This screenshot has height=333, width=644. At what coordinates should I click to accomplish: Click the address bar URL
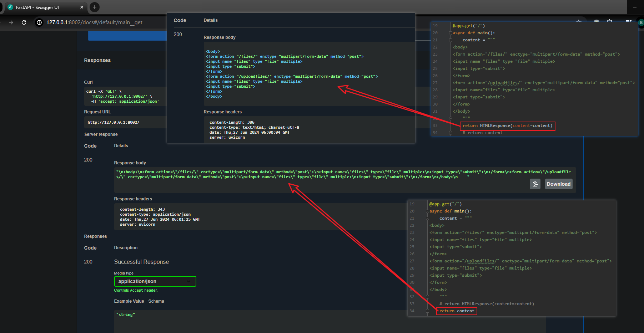(94, 22)
